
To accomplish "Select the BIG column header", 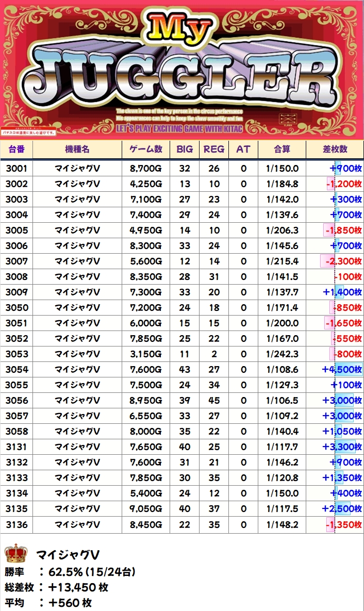I will coord(185,149).
